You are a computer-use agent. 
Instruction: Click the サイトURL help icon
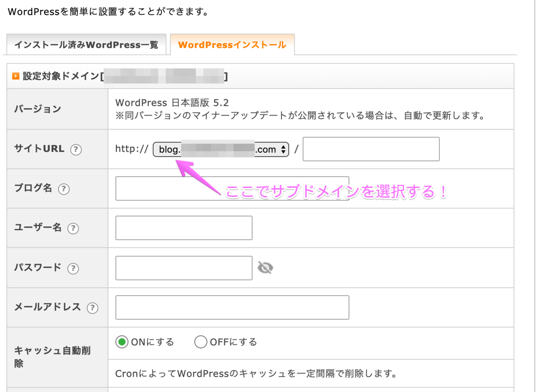76,150
